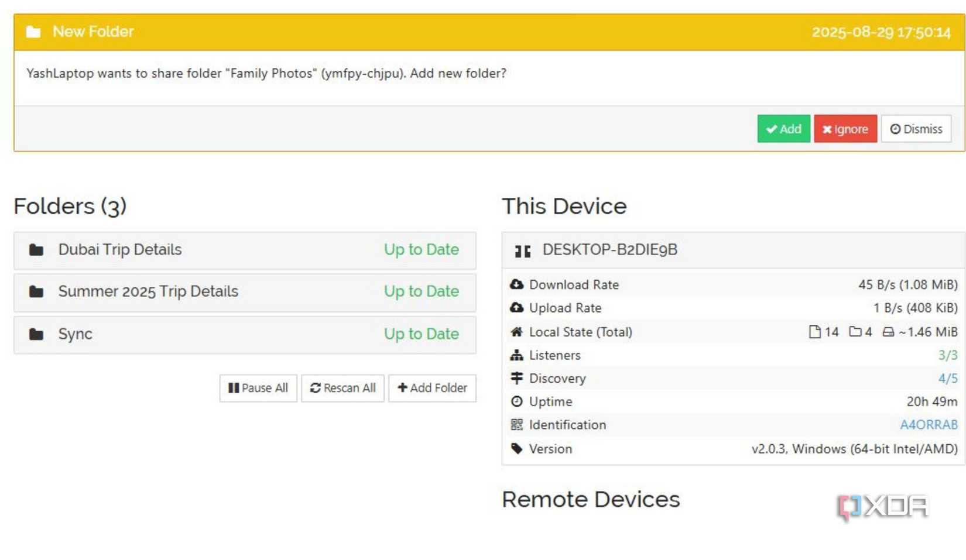The image size is (966, 560).
Task: Ignore the folder share request from YashLaptop
Action: tap(845, 129)
